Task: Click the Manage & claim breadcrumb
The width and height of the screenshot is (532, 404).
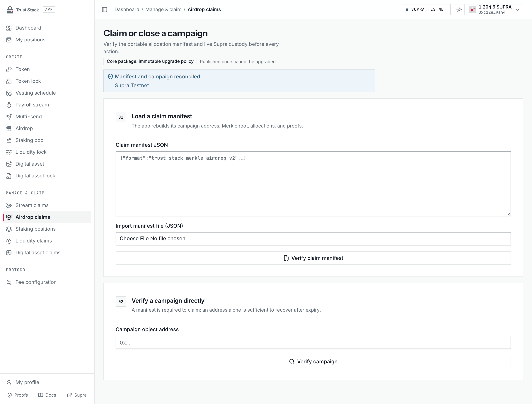Action: tap(163, 9)
